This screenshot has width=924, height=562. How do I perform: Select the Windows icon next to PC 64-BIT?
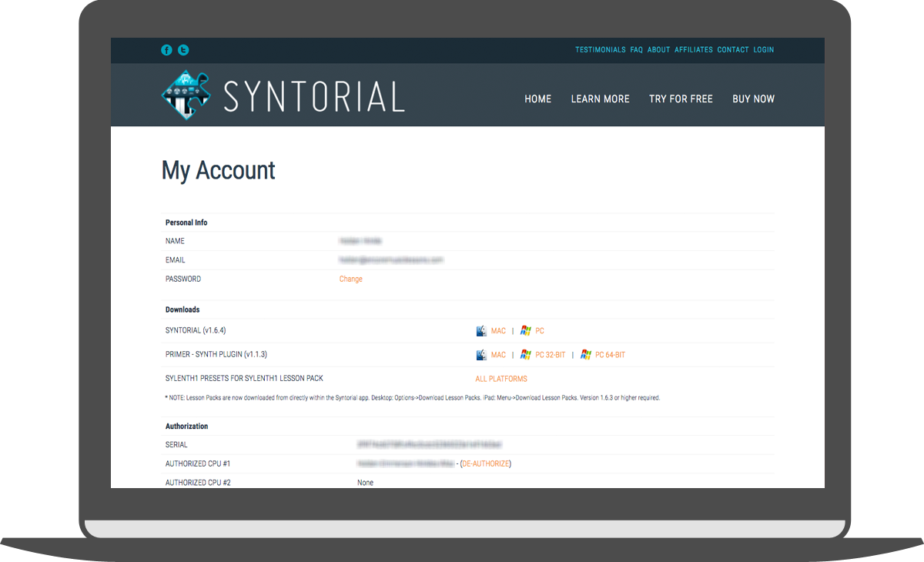586,355
